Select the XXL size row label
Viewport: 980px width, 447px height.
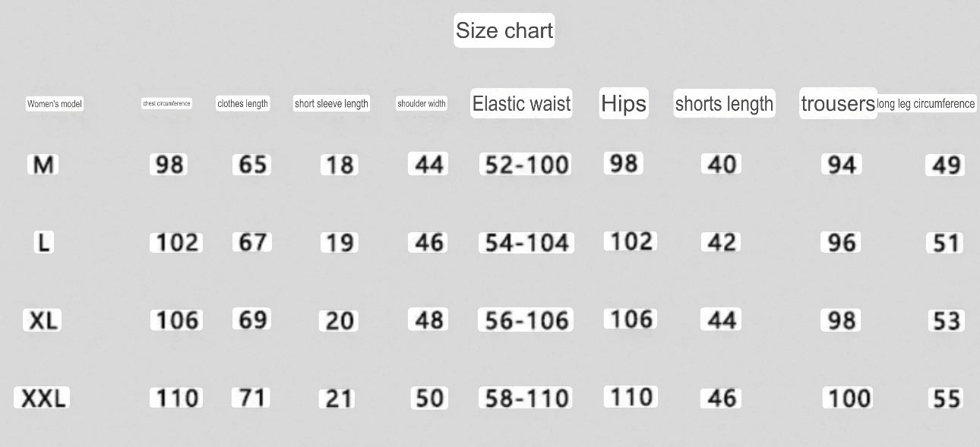(42, 398)
